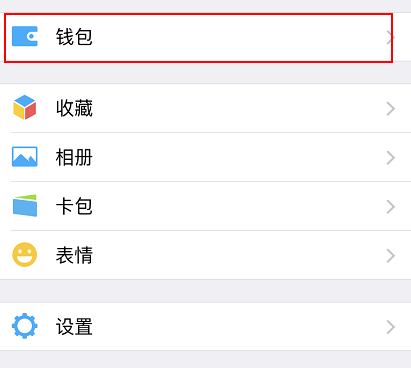Tap the card holder icon for 卡包
Viewport: 411px width, 368px height.
25,206
